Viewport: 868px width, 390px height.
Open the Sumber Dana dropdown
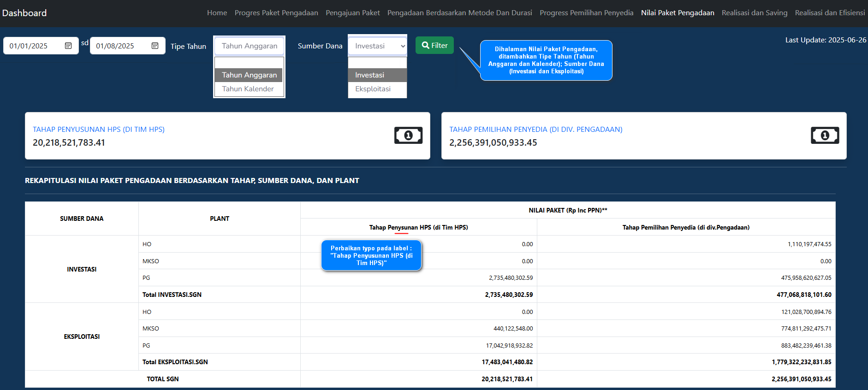coord(377,46)
